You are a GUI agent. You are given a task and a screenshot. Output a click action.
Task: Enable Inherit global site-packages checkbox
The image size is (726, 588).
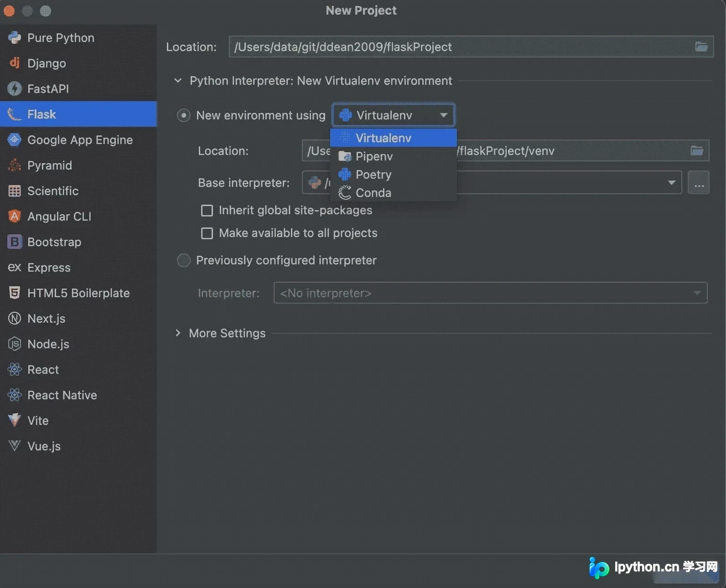[207, 211]
